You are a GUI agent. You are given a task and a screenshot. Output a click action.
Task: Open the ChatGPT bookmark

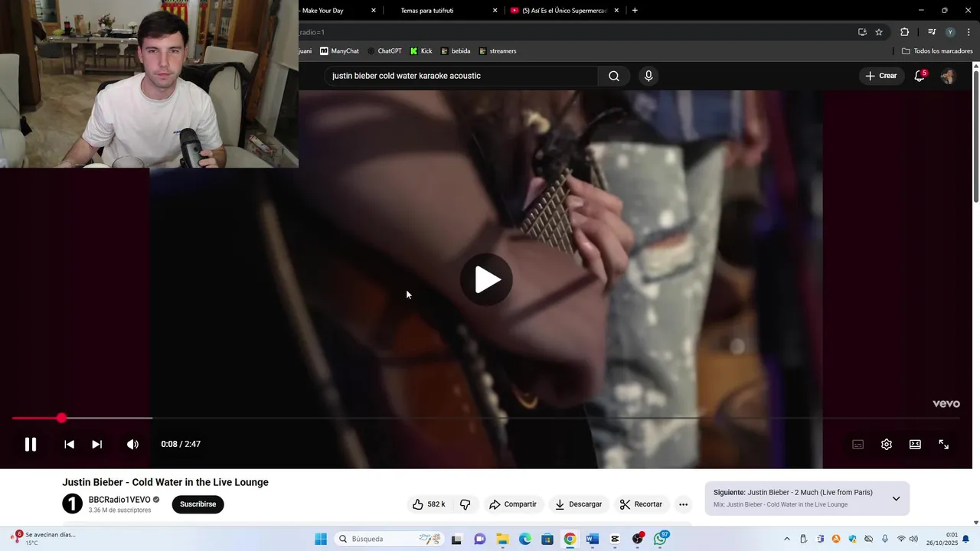(384, 51)
